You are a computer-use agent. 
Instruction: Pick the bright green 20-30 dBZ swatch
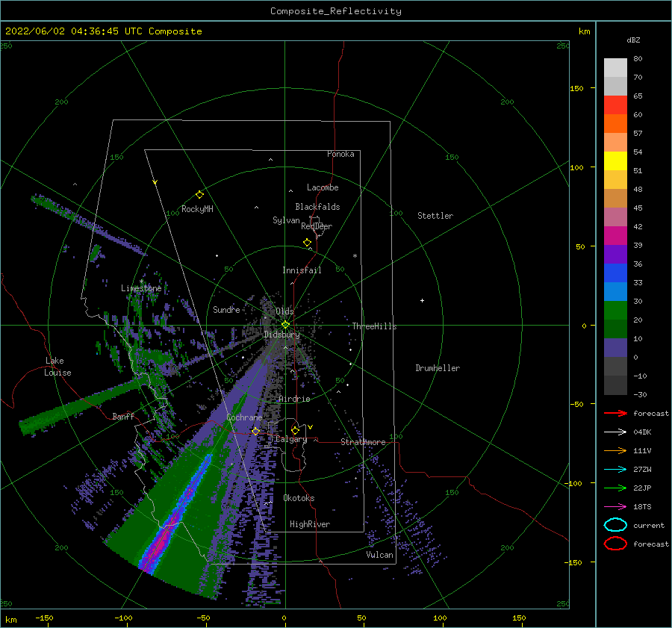(615, 311)
